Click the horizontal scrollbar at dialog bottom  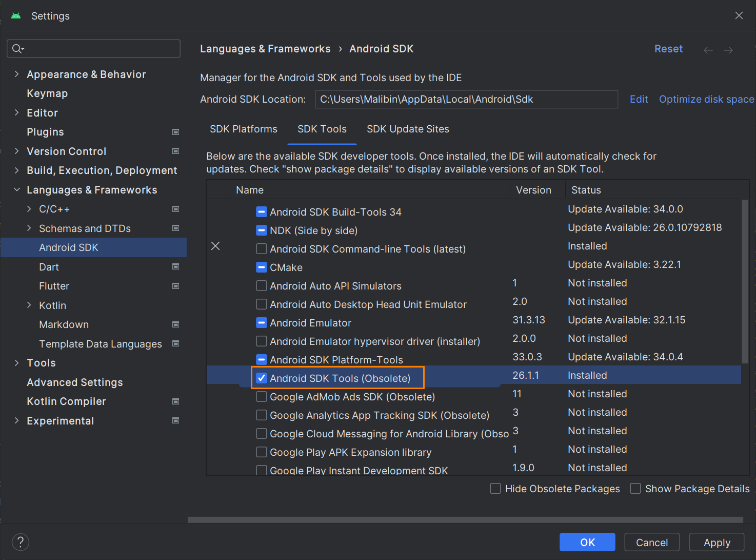tap(466, 520)
